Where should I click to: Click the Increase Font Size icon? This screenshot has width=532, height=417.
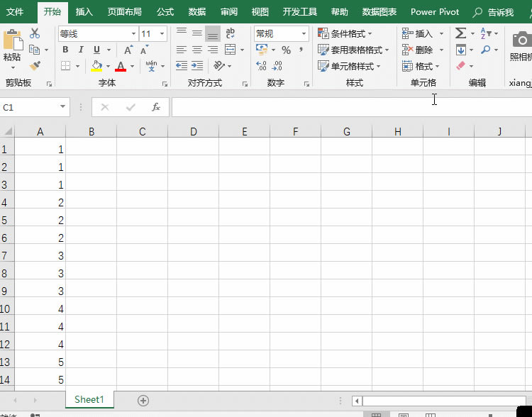click(x=128, y=50)
